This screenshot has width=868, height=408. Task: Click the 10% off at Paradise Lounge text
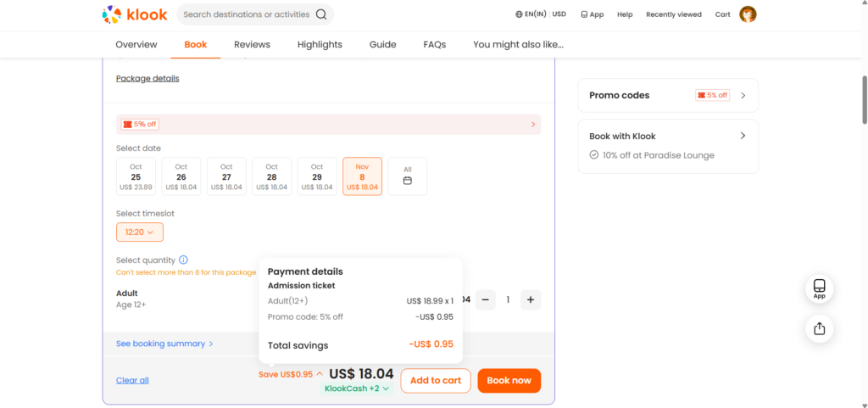[x=658, y=155]
